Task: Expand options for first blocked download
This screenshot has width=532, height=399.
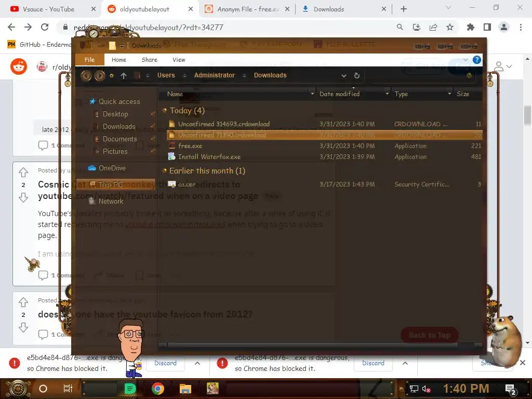Action: [197, 363]
